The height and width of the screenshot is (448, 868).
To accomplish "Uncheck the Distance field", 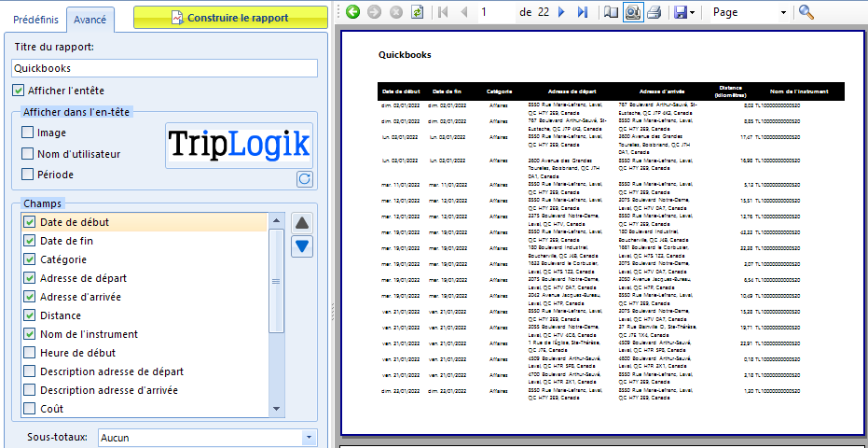I will tap(29, 315).
